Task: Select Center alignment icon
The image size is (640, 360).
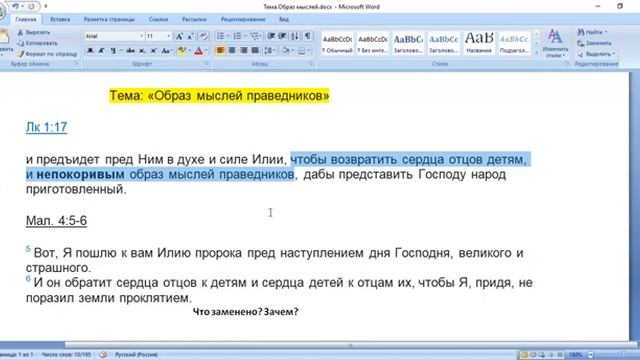Action: tap(232, 51)
